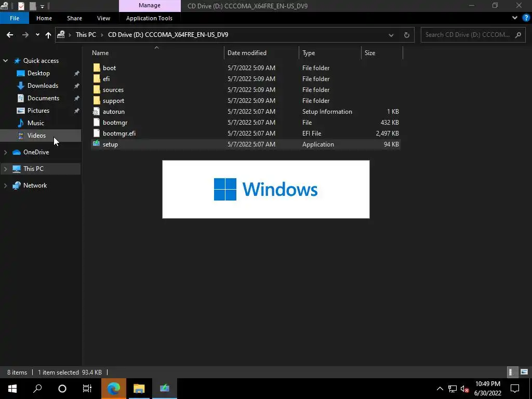Open the network status tray icon

pos(453,389)
